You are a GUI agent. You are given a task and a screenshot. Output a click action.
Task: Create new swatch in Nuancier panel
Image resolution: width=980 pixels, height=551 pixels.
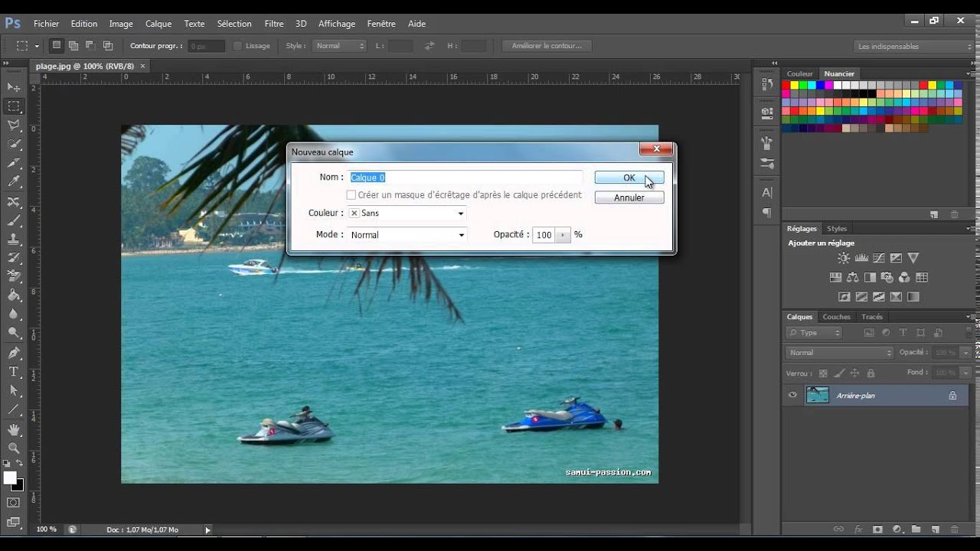[934, 215]
